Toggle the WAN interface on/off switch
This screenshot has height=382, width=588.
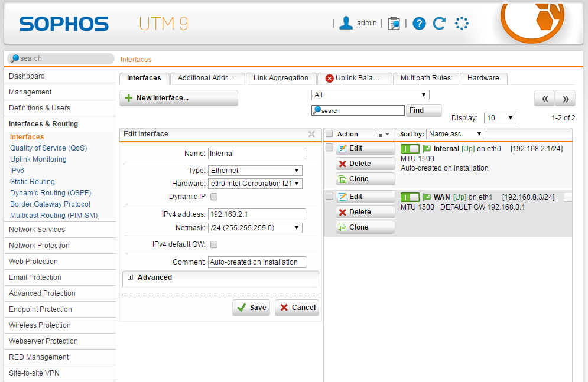[410, 197]
